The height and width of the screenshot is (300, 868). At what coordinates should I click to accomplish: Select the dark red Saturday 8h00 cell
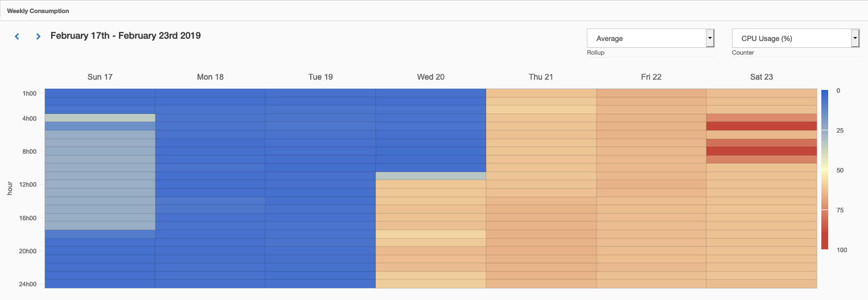point(762,151)
